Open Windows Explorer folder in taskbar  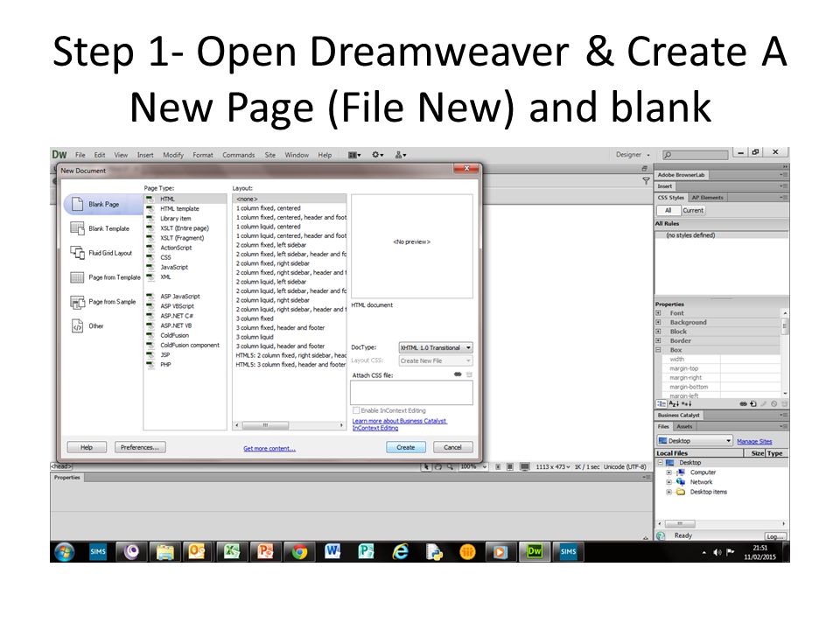click(x=164, y=552)
